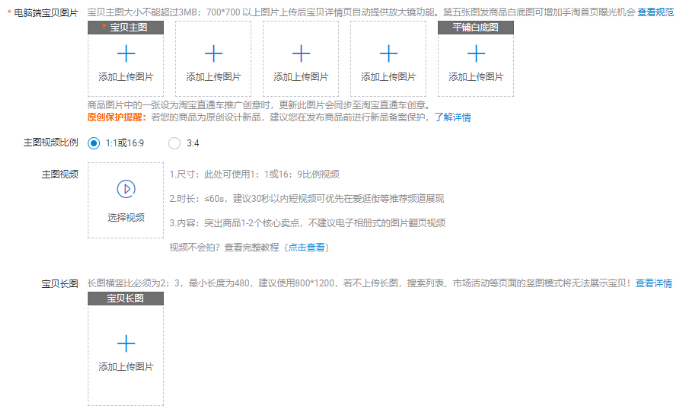Click the plus icon under 宝贝主图
The width and height of the screenshot is (689, 413).
pos(125,54)
